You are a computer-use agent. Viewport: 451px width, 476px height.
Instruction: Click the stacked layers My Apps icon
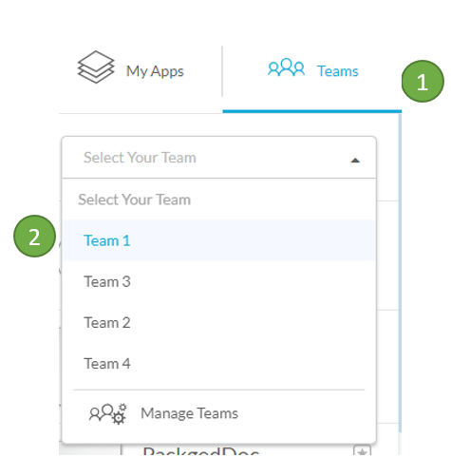pos(96,67)
